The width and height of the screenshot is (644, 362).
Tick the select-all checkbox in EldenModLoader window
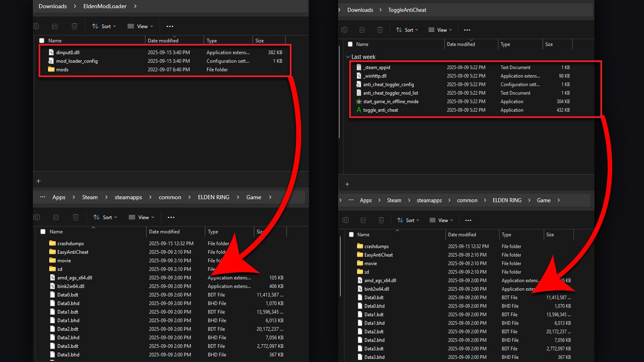(x=42, y=41)
